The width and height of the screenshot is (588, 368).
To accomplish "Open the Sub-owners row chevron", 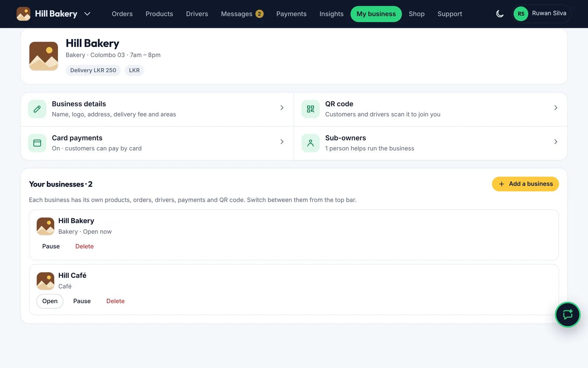I will click(x=556, y=142).
